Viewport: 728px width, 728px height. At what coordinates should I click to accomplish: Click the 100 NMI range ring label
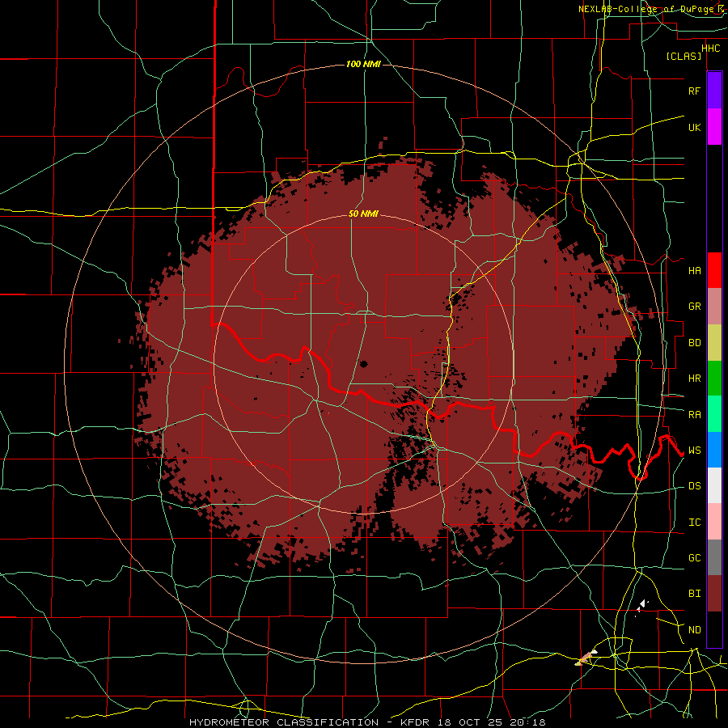tap(363, 64)
